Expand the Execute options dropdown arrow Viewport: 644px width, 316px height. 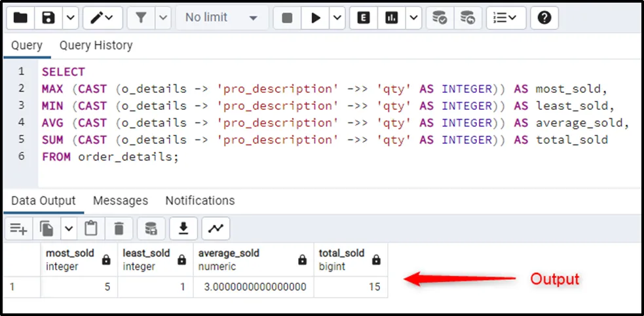coord(337,18)
